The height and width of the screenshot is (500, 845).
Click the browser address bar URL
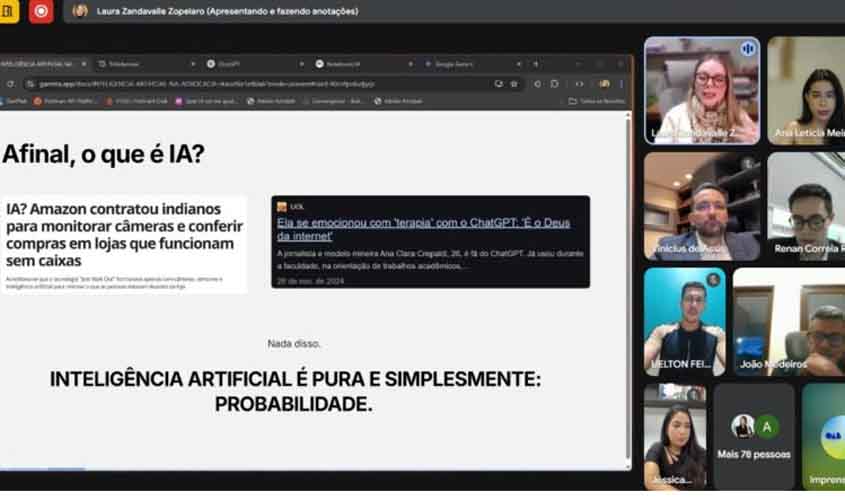(x=200, y=84)
